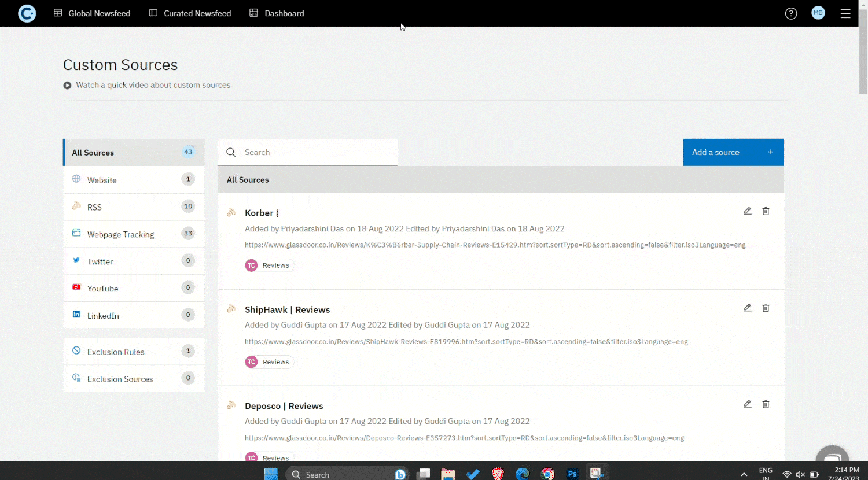Watch a quick video about custom sources
The width and height of the screenshot is (868, 480).
[x=153, y=85]
